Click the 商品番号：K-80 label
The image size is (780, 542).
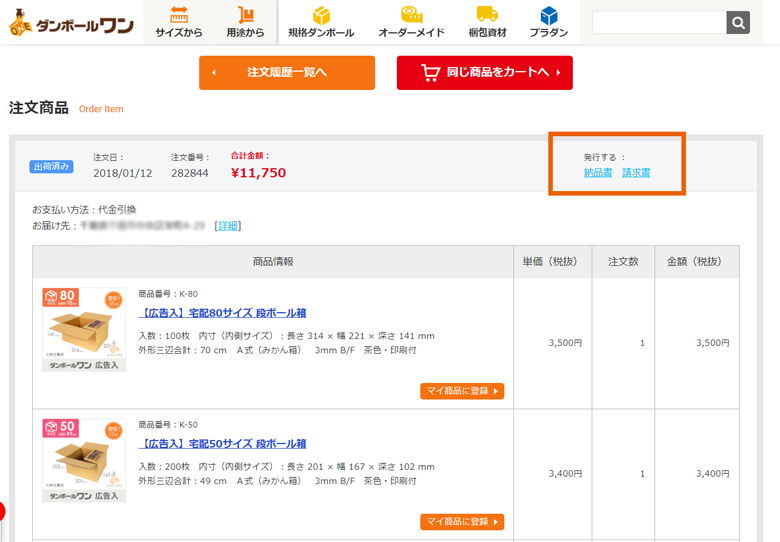pos(168,294)
